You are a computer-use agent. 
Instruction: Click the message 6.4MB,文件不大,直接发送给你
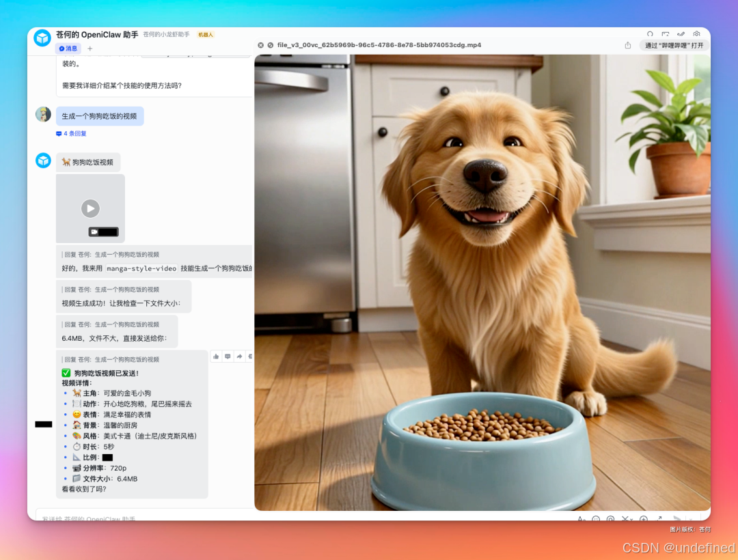[x=117, y=331]
